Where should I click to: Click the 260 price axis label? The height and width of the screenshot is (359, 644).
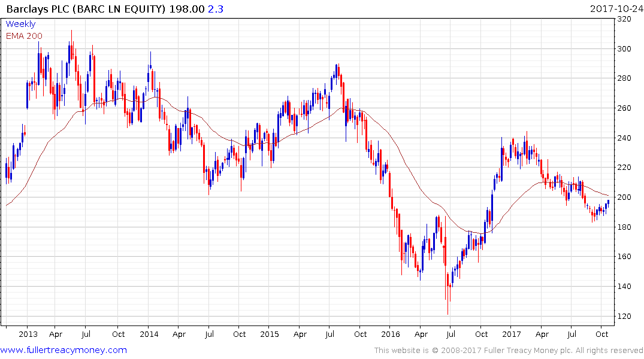click(624, 108)
